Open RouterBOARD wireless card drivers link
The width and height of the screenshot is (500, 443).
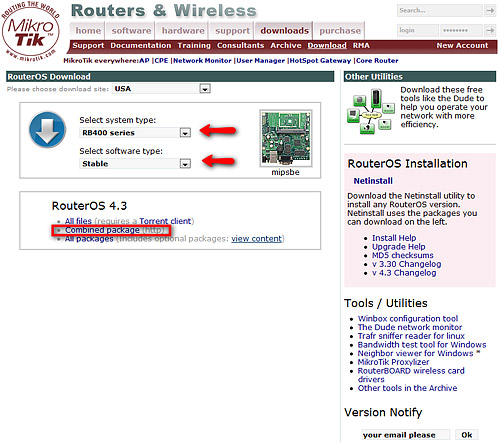click(x=411, y=375)
